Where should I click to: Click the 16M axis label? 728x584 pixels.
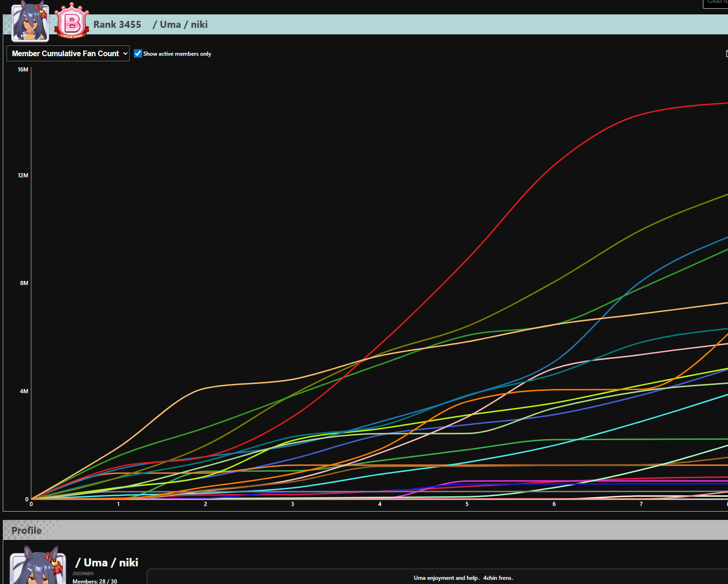[x=23, y=70]
